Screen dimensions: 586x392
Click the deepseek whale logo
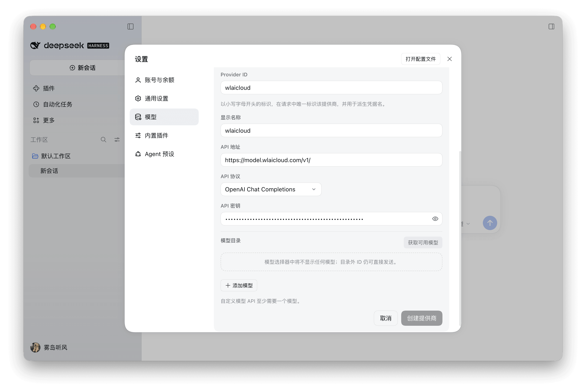pos(35,45)
